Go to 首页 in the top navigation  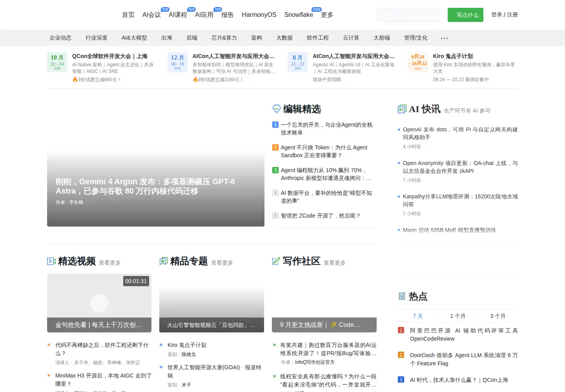(x=128, y=15)
